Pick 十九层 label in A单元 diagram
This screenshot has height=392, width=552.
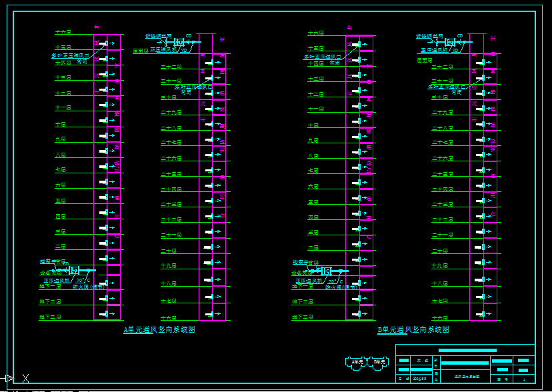click(169, 266)
